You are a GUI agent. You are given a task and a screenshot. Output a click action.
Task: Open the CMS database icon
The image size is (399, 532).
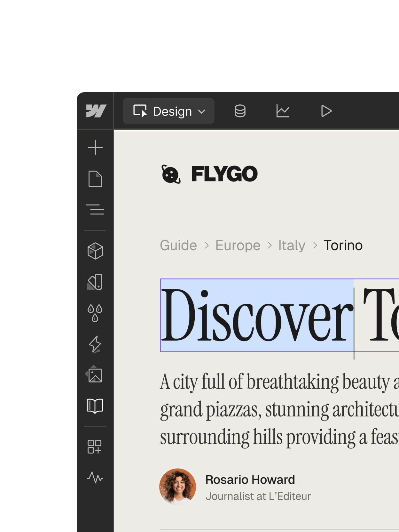(x=240, y=111)
